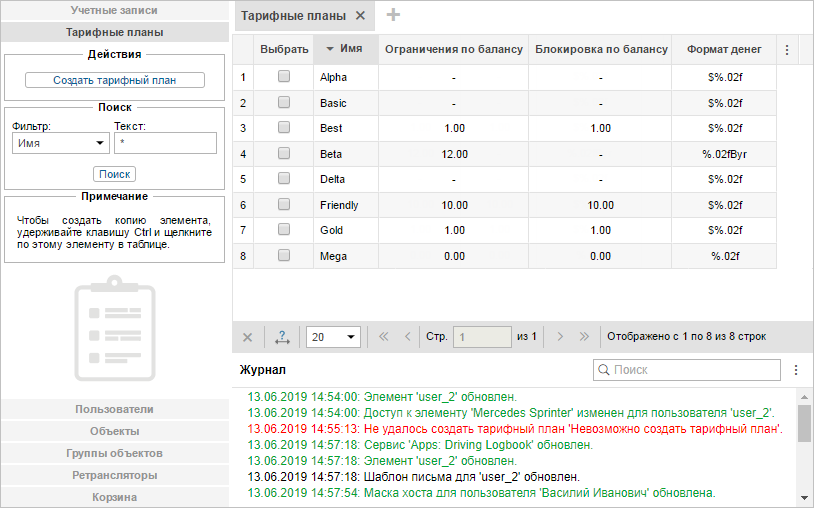
Task: Sort by the Имя column header arrow
Action: (331, 49)
